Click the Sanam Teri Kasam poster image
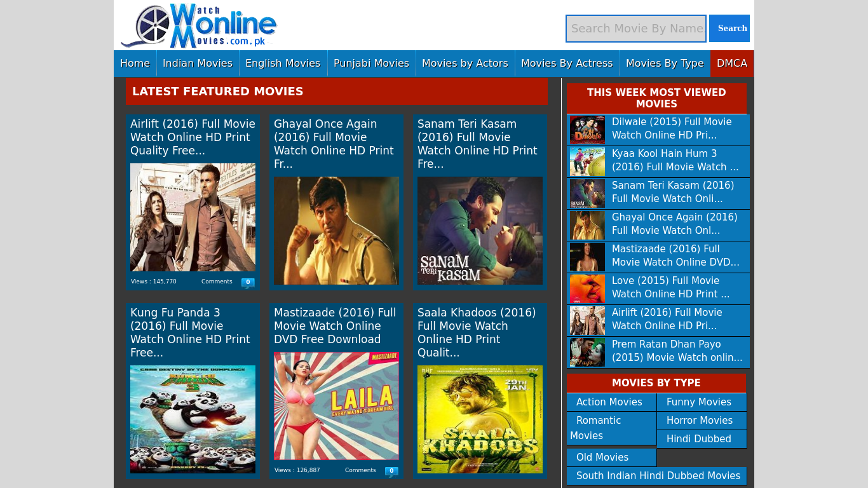 point(480,231)
